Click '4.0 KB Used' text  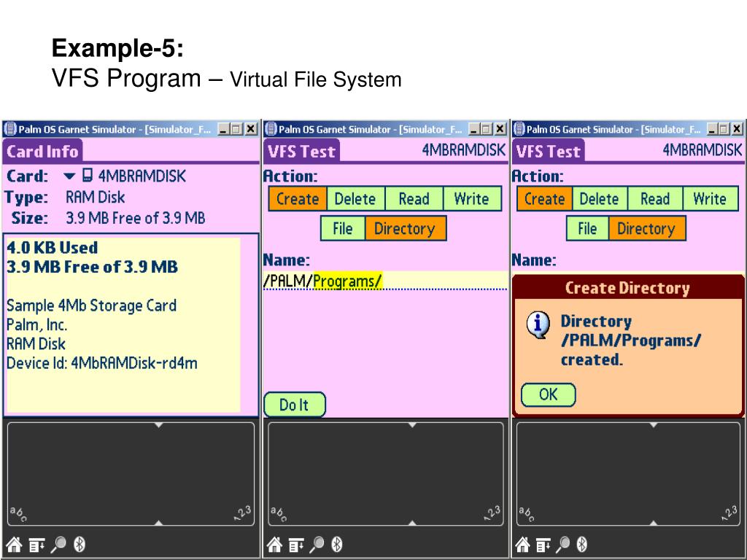tap(53, 248)
